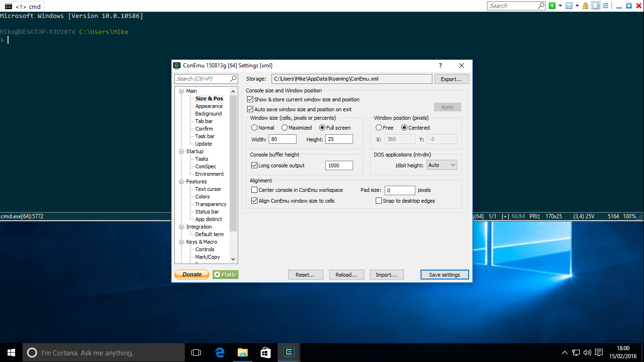Enable Snap to desktop edges
644x362 pixels.
pyautogui.click(x=379, y=201)
